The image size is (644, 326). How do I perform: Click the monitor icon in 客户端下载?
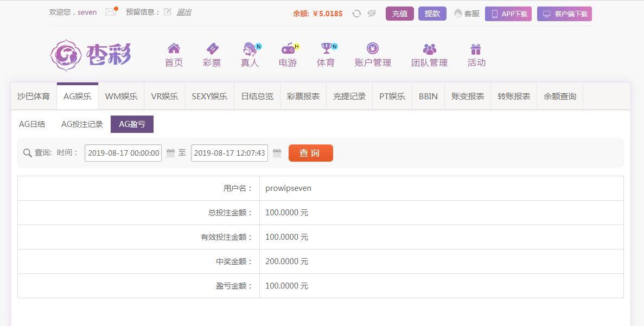tap(547, 14)
